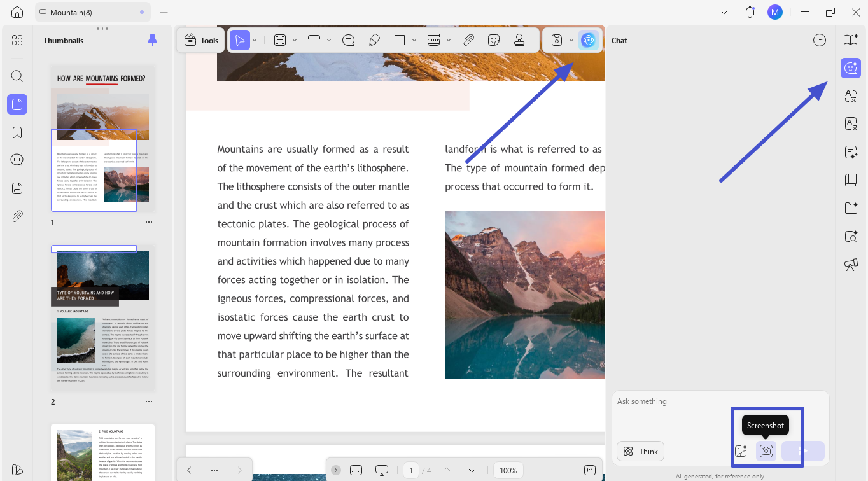Expand the save options dropdown arrow
868x481 pixels.
point(571,40)
